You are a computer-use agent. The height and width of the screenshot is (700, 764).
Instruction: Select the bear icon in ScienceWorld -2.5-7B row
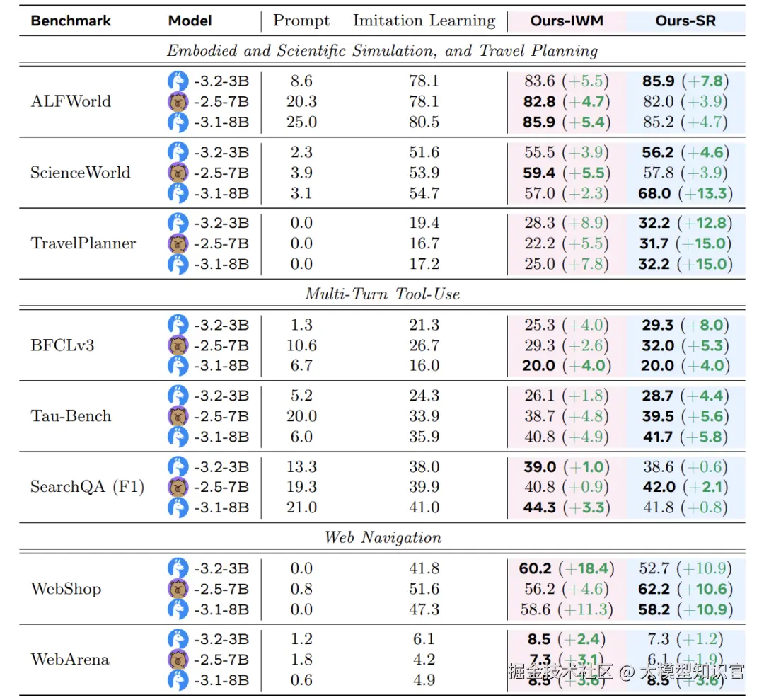[178, 173]
